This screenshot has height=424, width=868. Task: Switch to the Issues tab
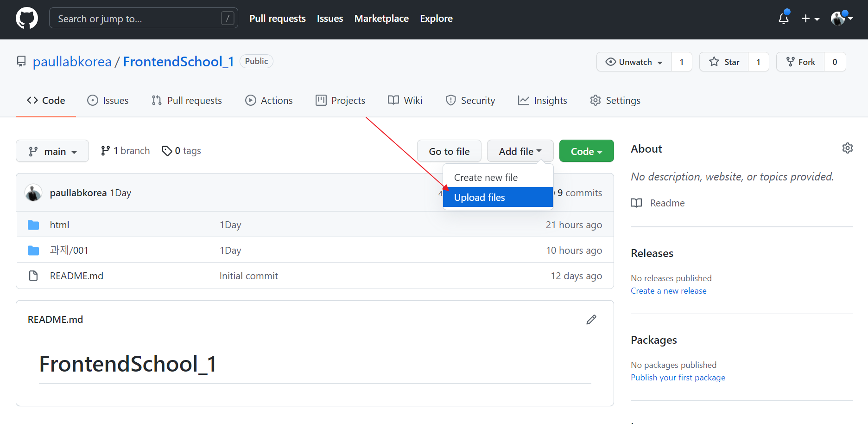point(108,101)
